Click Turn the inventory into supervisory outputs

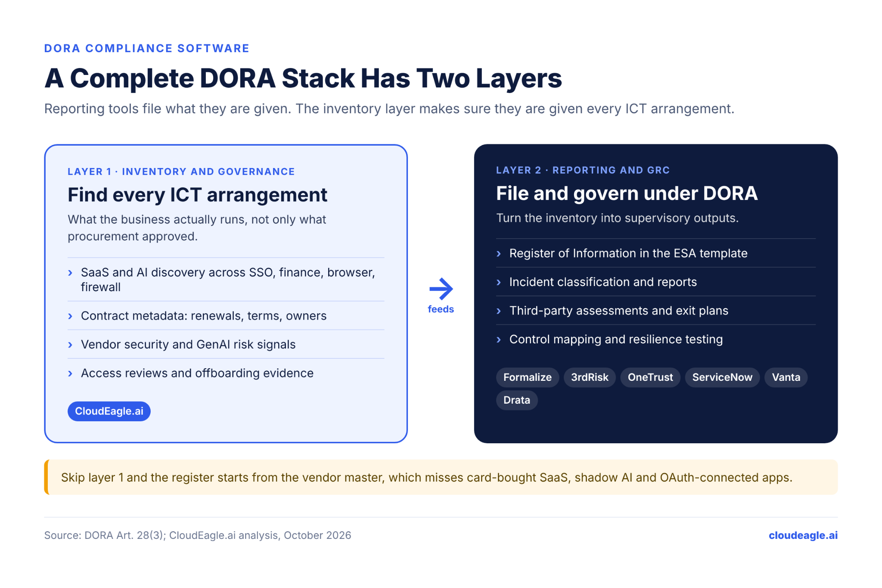click(617, 218)
